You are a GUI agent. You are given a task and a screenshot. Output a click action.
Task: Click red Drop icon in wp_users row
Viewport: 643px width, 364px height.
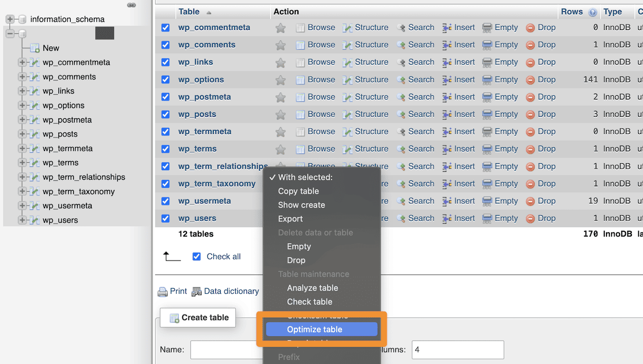tap(530, 218)
